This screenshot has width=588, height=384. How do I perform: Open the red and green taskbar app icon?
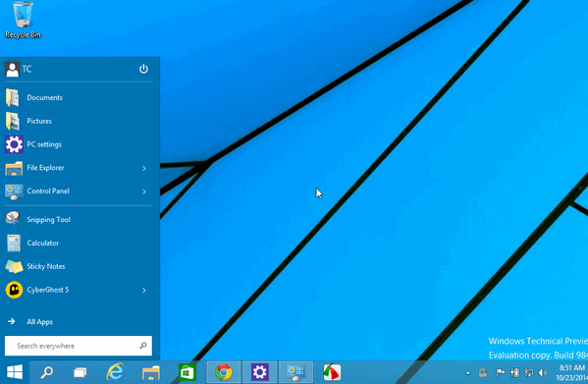332,372
